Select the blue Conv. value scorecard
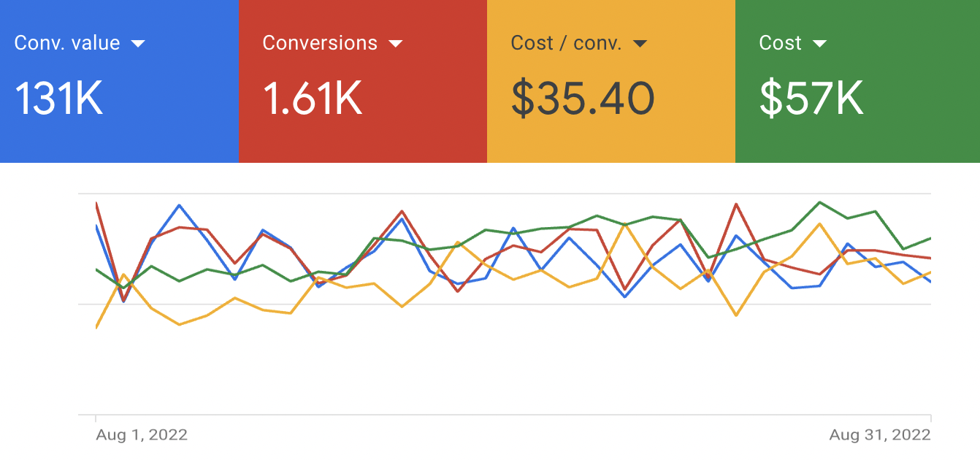 coord(120,81)
